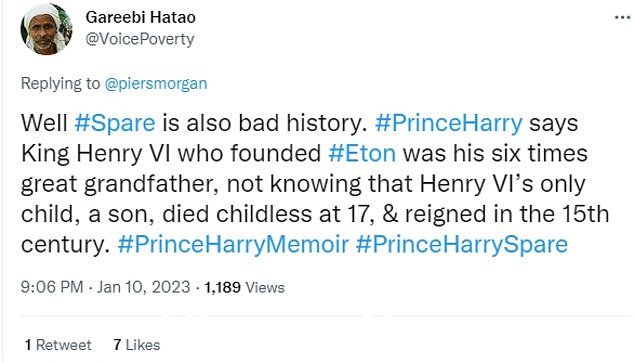This screenshot has width=634, height=363.
Task: Click Gareebi Hatao's profile avatar picture
Action: coord(46,29)
